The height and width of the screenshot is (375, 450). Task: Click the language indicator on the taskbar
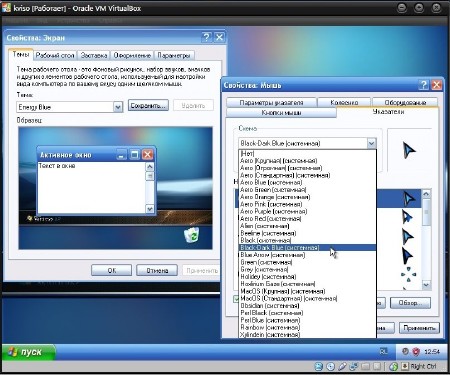[384, 351]
